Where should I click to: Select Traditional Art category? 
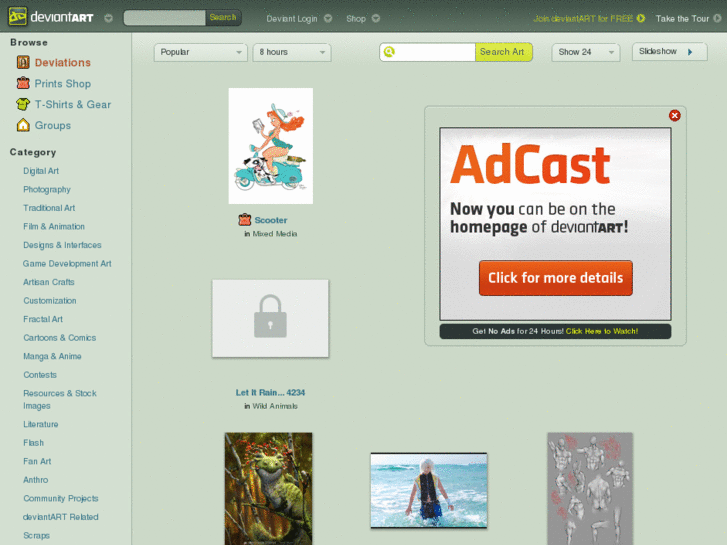[x=49, y=208]
